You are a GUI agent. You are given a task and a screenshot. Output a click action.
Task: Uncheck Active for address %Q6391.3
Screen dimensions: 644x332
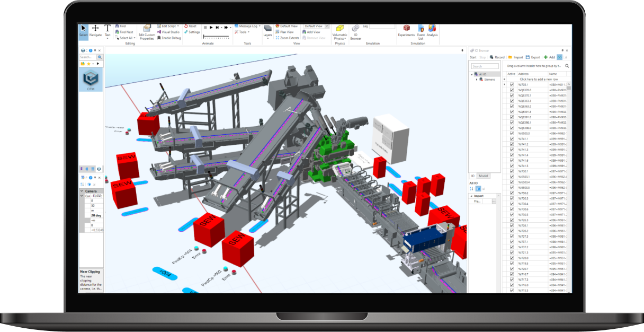pos(512,112)
